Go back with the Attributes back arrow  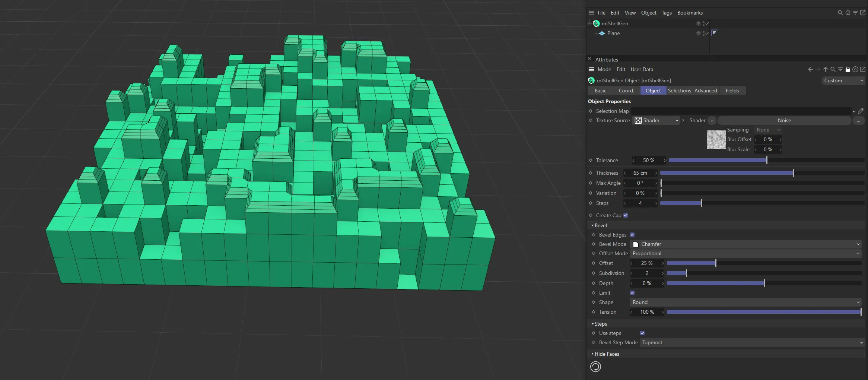pos(810,69)
